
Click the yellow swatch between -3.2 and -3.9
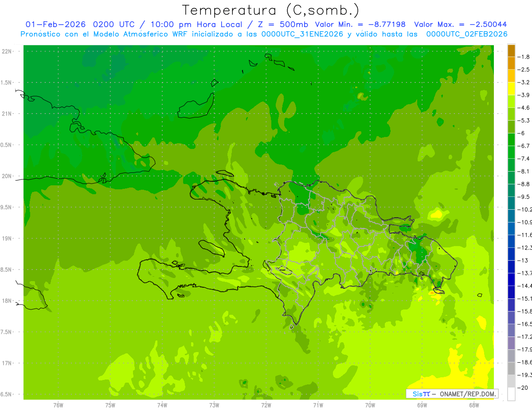point(511,89)
